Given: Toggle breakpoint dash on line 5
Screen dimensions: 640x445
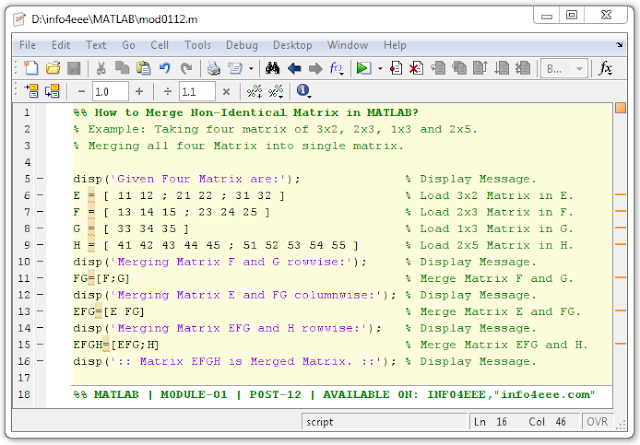Looking at the screenshot, I should (x=40, y=178).
